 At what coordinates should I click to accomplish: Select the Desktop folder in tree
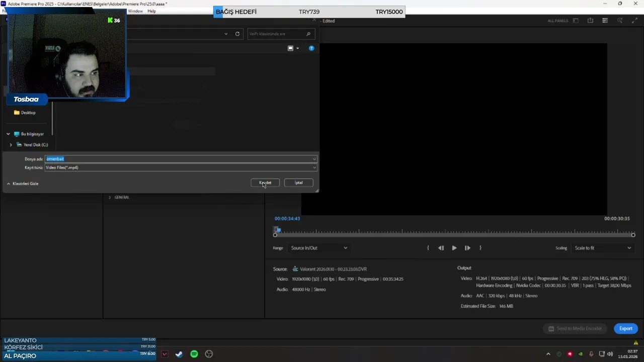pos(25,113)
